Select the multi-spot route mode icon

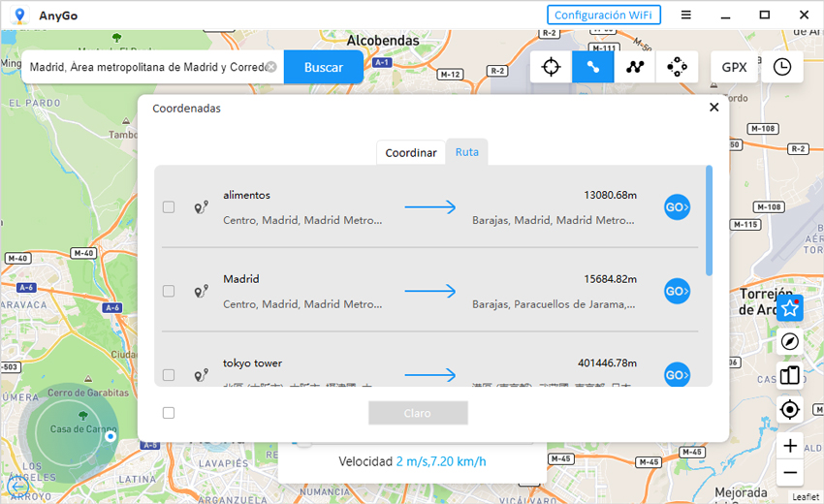tap(635, 67)
